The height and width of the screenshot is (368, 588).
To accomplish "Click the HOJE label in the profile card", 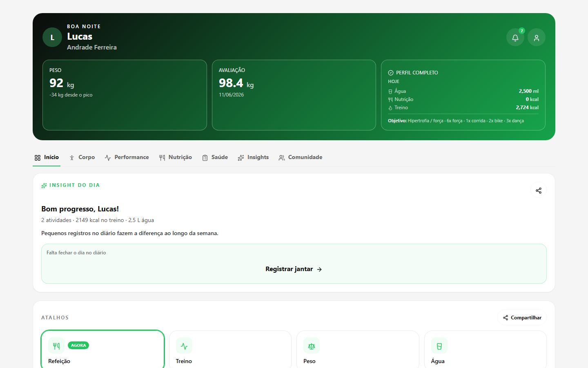I will point(394,82).
